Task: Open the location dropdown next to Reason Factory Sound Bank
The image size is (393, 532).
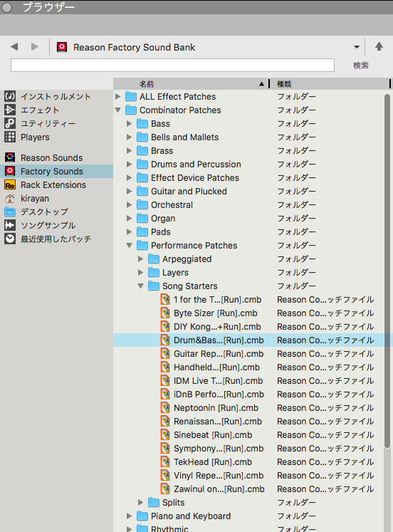Action: [x=357, y=47]
